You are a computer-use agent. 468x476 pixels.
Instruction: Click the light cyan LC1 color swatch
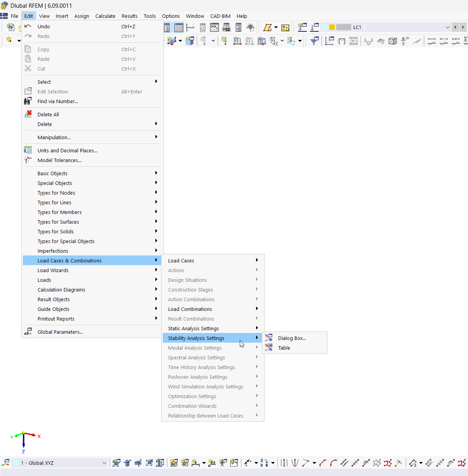[325, 27]
